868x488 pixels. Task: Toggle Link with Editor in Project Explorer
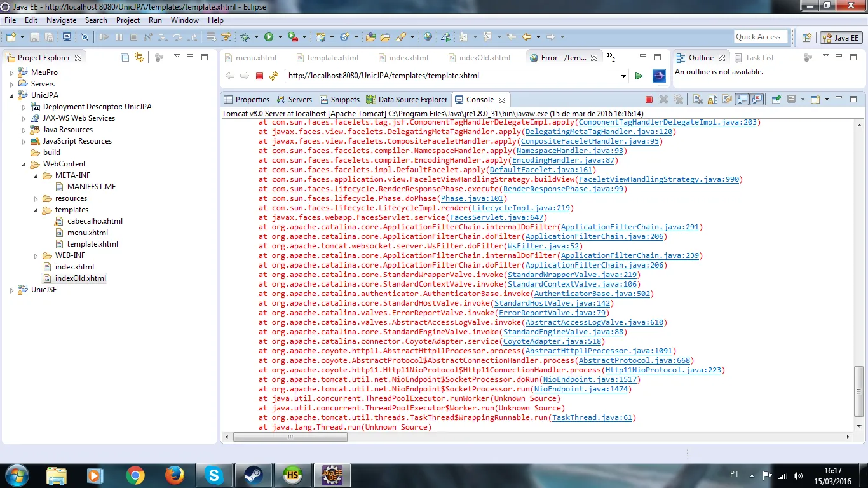point(139,58)
